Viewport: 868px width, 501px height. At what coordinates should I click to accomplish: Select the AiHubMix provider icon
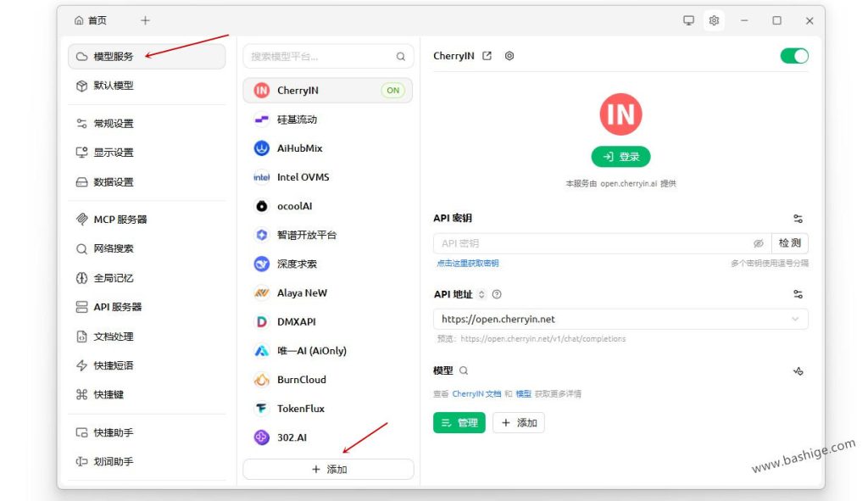[261, 148]
